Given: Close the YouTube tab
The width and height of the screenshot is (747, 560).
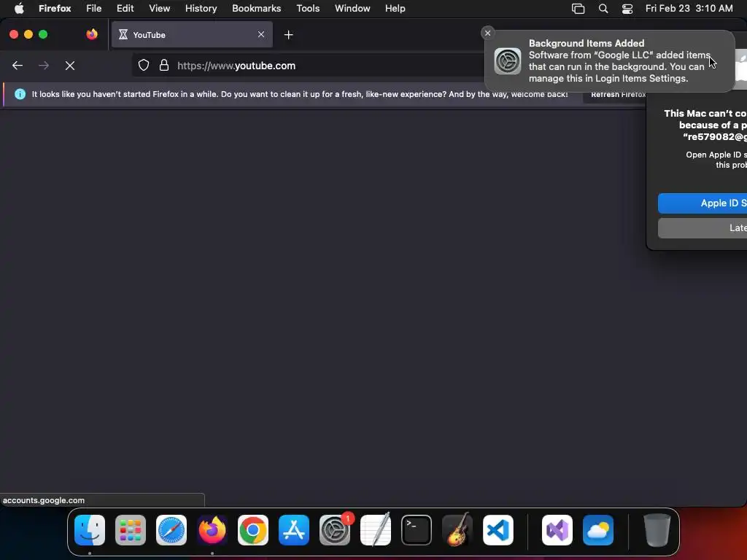Looking at the screenshot, I should point(261,34).
